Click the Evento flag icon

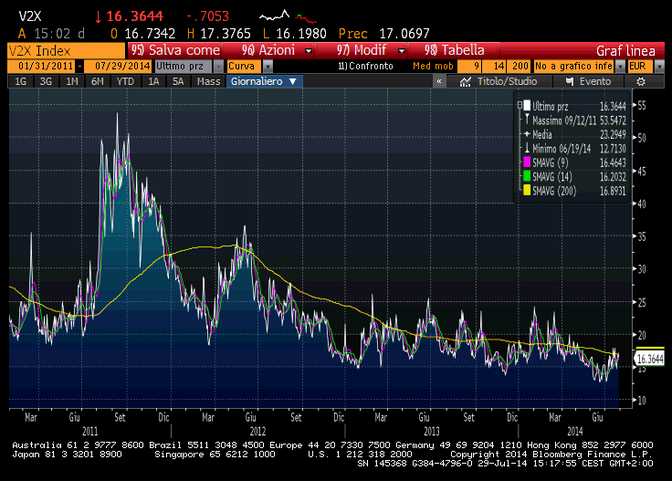pyautogui.click(x=572, y=81)
